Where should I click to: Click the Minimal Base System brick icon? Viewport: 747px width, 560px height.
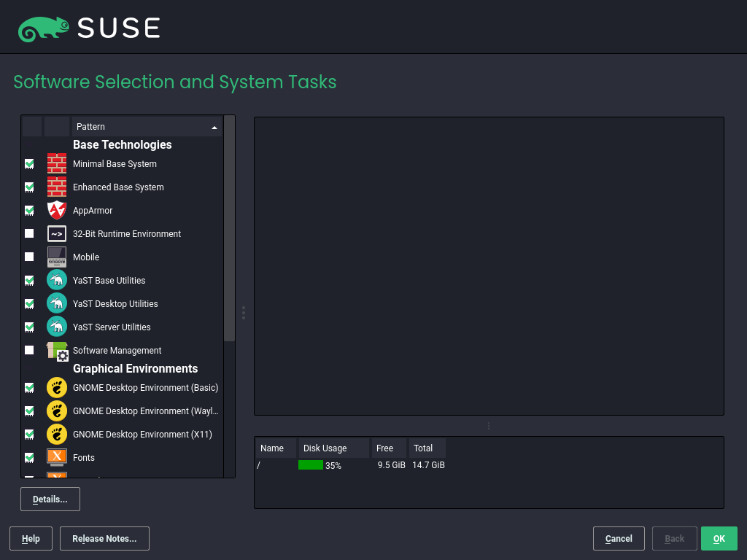[x=57, y=164]
